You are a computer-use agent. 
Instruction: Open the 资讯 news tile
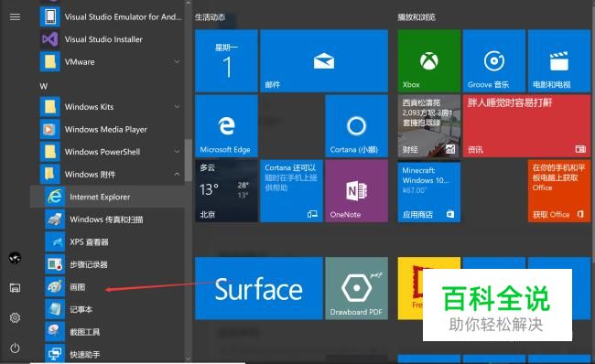point(526,126)
